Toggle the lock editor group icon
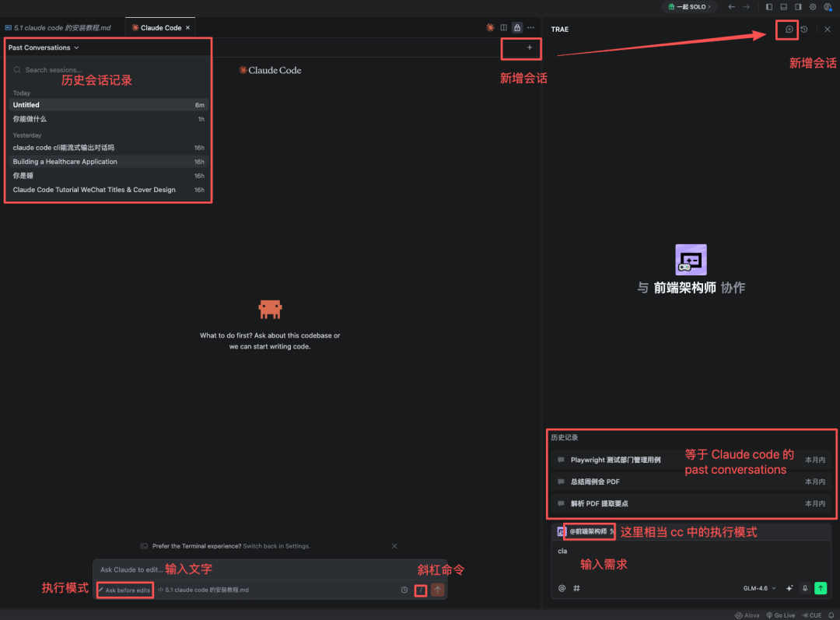The image size is (840, 620). [x=517, y=27]
